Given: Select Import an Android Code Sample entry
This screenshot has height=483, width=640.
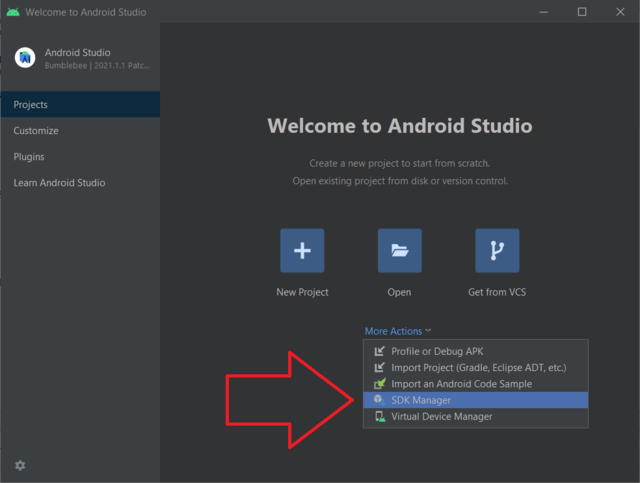Looking at the screenshot, I should pos(476,384).
